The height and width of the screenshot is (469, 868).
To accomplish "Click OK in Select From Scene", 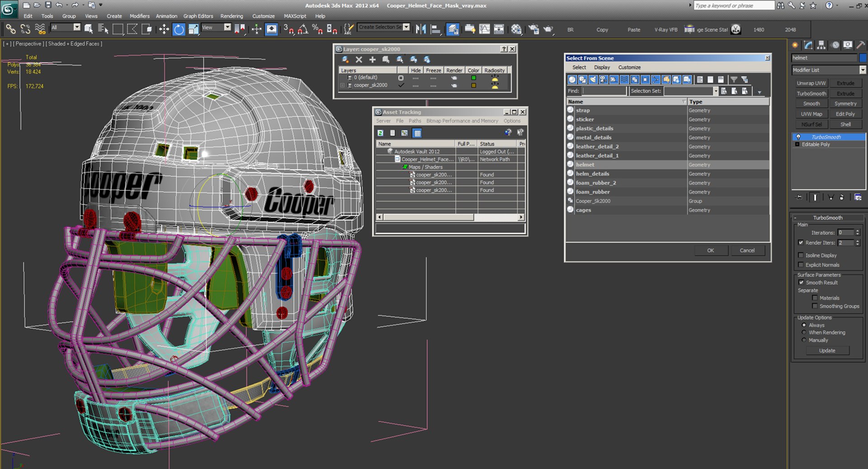I will point(711,250).
